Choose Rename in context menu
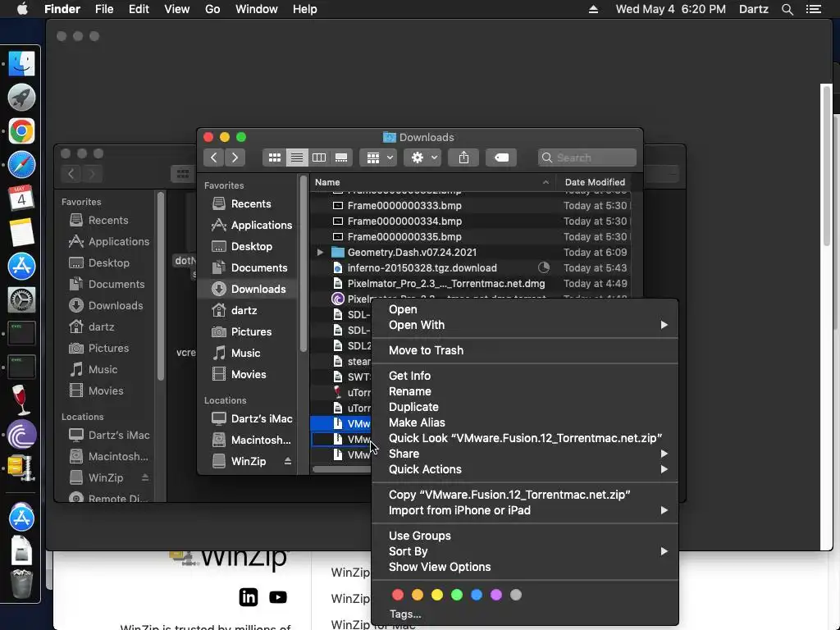 [x=525, y=391]
